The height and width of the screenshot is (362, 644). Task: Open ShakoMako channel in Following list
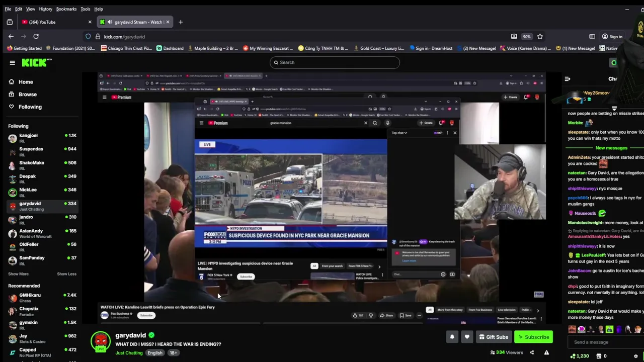[42, 165]
